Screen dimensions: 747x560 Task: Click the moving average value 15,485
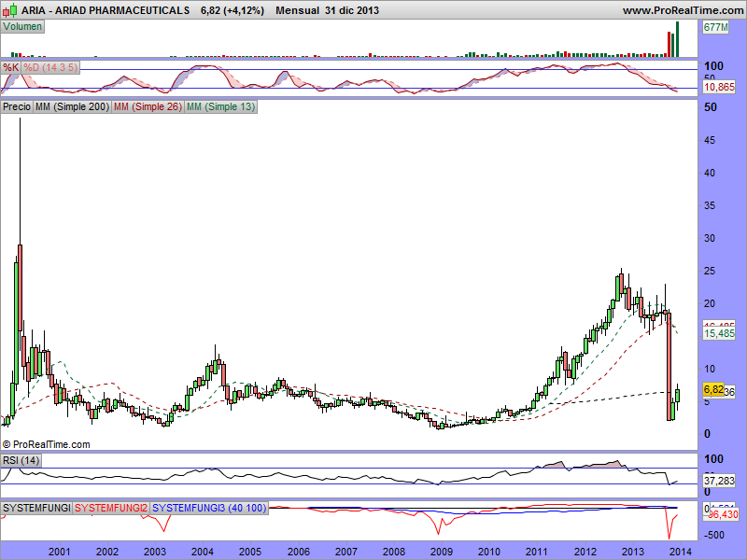coord(719,333)
